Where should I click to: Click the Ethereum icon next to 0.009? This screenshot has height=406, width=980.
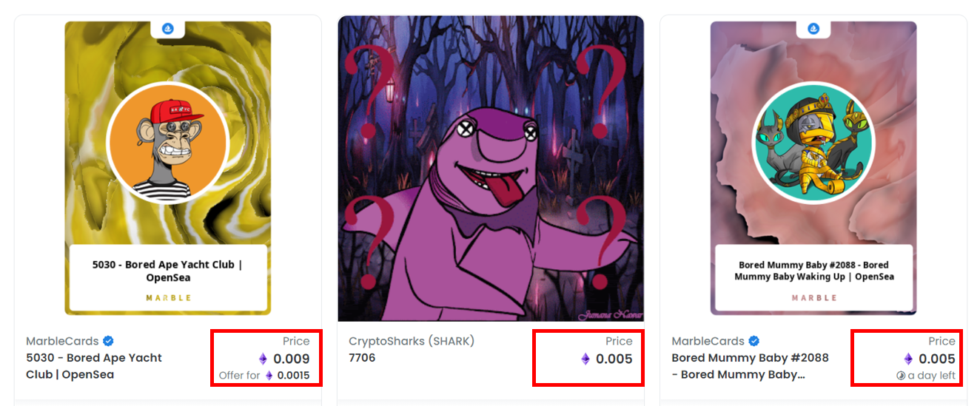263,359
